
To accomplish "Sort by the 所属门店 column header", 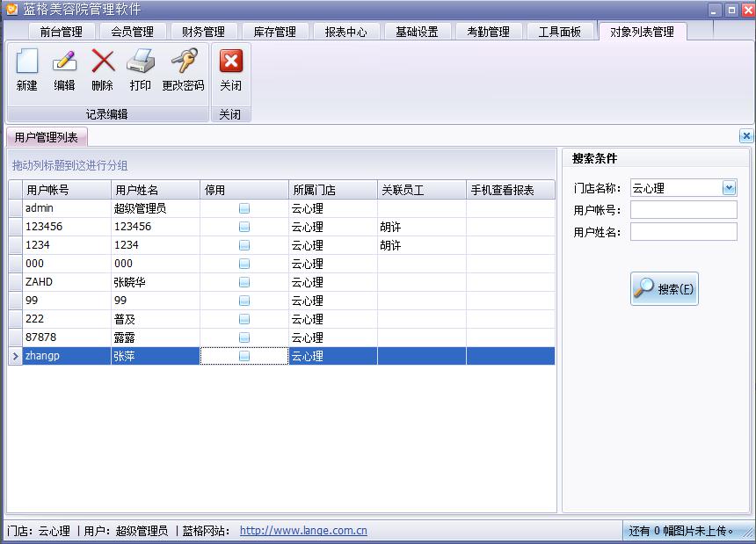I will [333, 190].
